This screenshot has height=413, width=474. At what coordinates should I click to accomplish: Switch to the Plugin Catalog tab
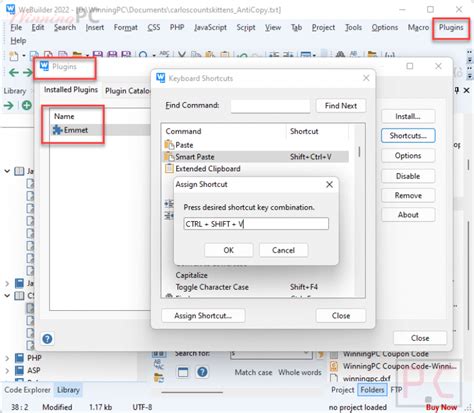[128, 91]
